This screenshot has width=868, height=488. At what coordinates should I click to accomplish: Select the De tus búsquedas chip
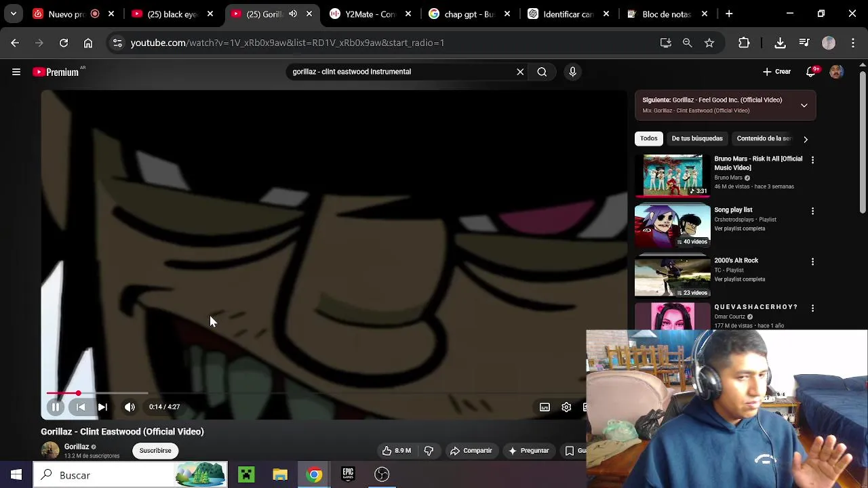(697, 138)
